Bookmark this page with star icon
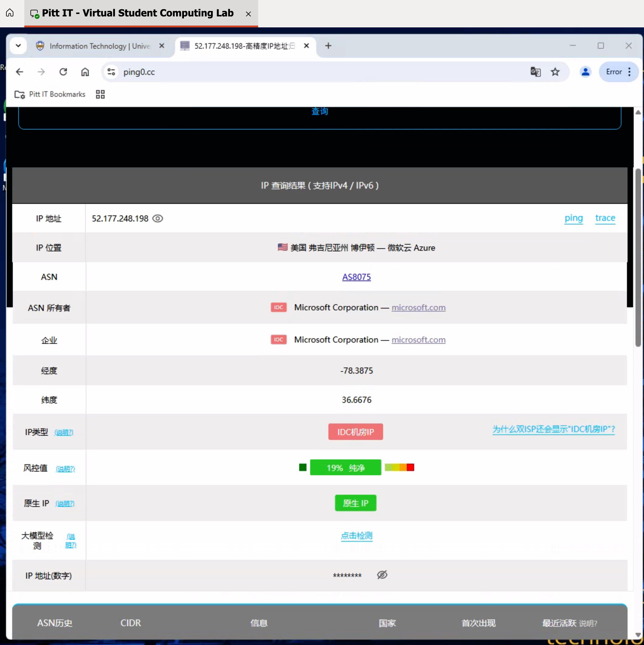Screen dimensions: 644x645 coord(555,72)
